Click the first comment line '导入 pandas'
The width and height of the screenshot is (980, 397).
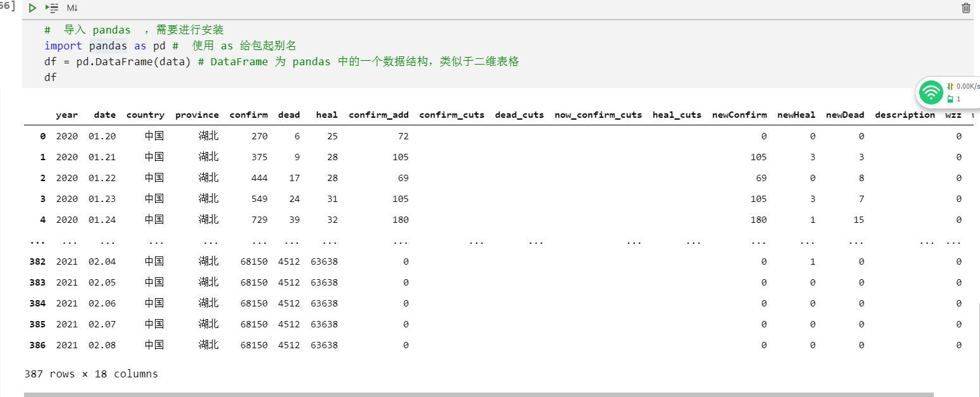tap(134, 30)
